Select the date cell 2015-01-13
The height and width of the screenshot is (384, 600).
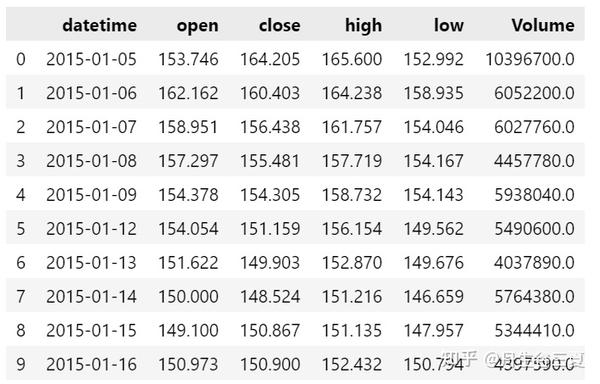(91, 263)
